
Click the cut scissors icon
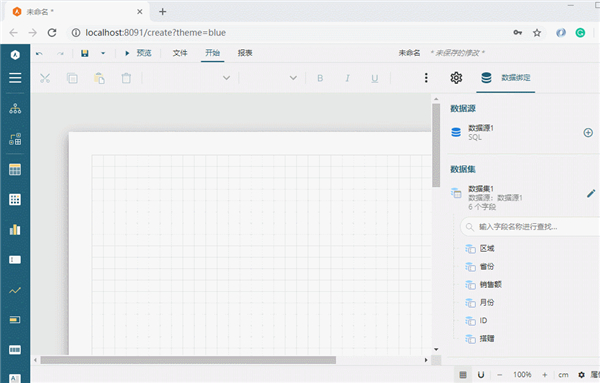(45, 78)
